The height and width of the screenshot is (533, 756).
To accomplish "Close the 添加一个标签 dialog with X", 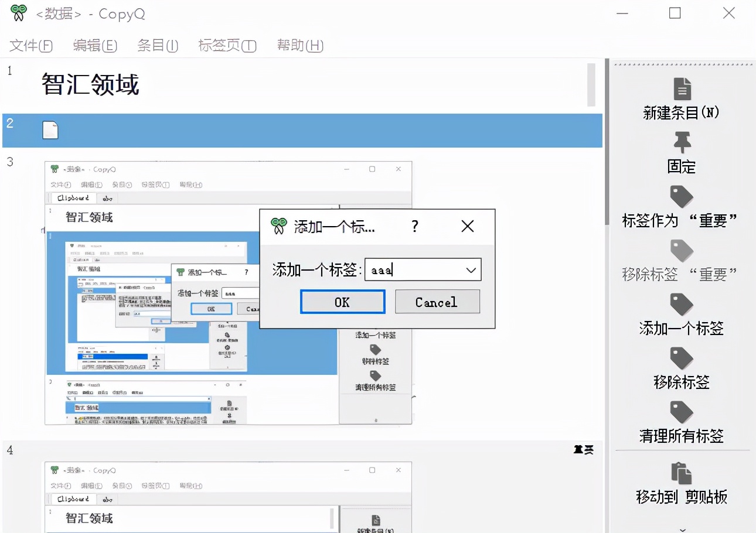I will click(x=467, y=226).
